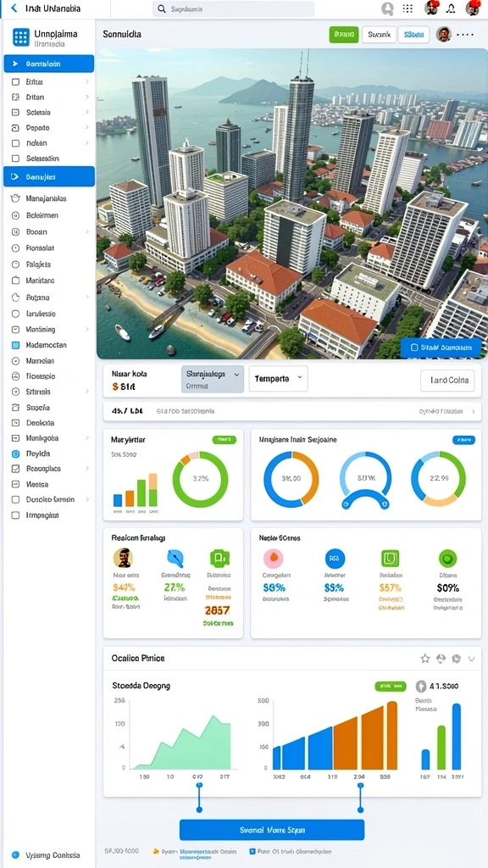Open the apps grid icon in top bar

point(408,8)
